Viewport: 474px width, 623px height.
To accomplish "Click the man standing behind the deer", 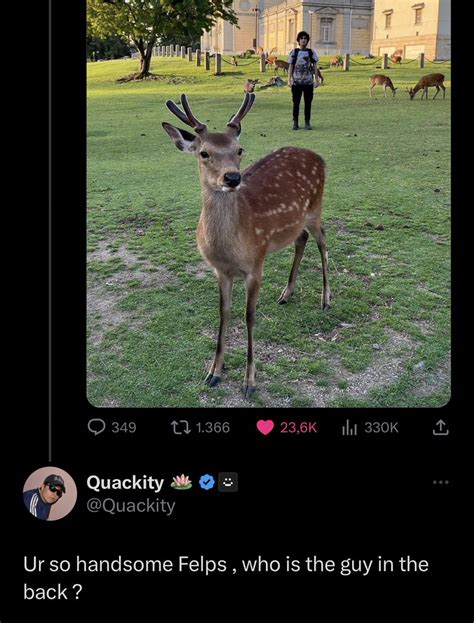I will pos(302,81).
